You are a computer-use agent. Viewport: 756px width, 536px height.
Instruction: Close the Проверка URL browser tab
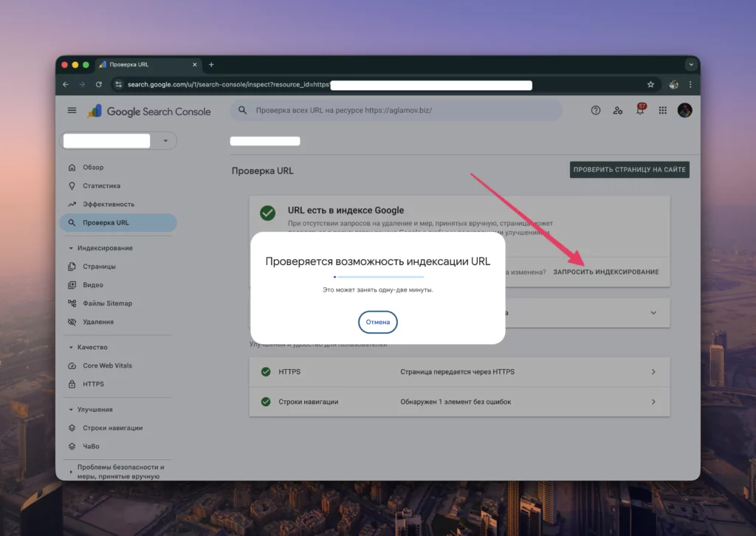(x=195, y=64)
